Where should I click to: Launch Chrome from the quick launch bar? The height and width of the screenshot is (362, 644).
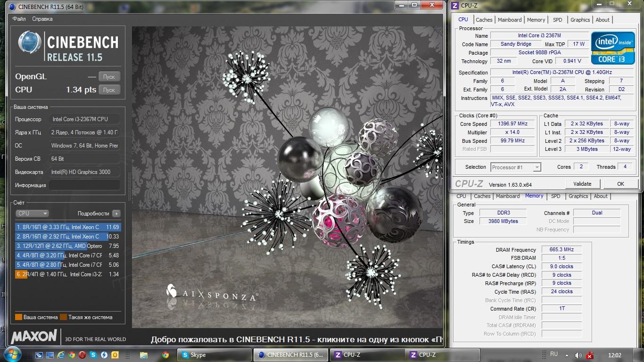click(72, 355)
